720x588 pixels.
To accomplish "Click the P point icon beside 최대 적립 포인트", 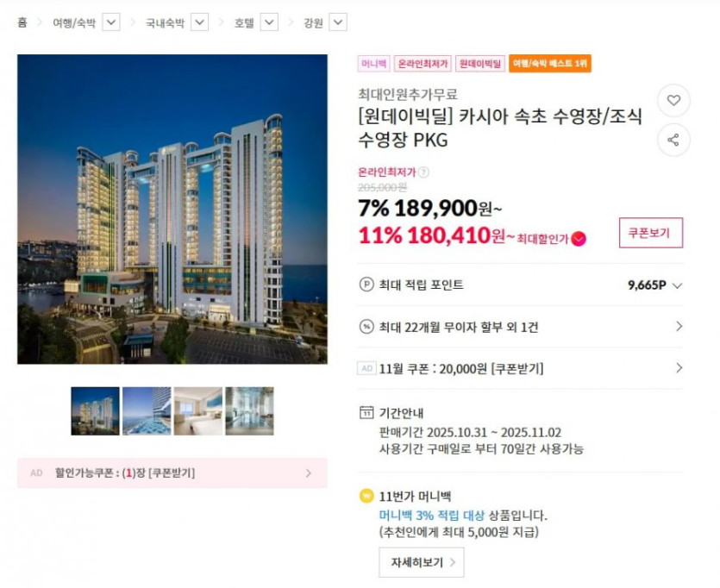I will tap(366, 285).
